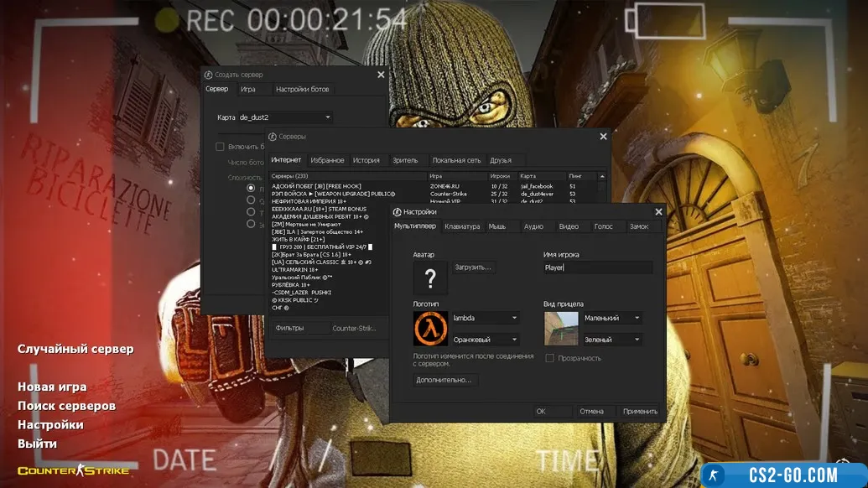Screen dimensions: 868x488
Task: Click the Steam icon in Настройки title bar
Action: [398, 212]
